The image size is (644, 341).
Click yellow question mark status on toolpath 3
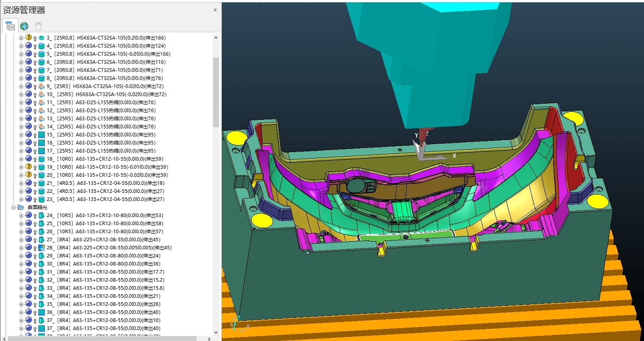point(29,38)
